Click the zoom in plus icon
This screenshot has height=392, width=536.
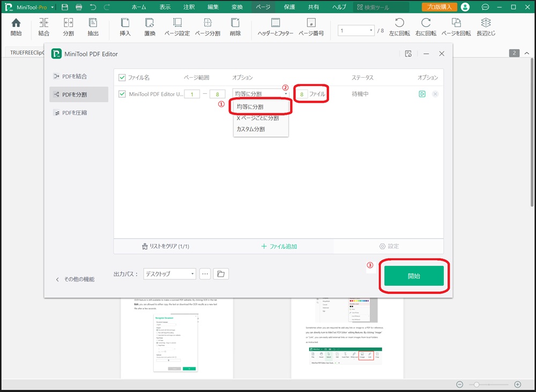[518, 384]
